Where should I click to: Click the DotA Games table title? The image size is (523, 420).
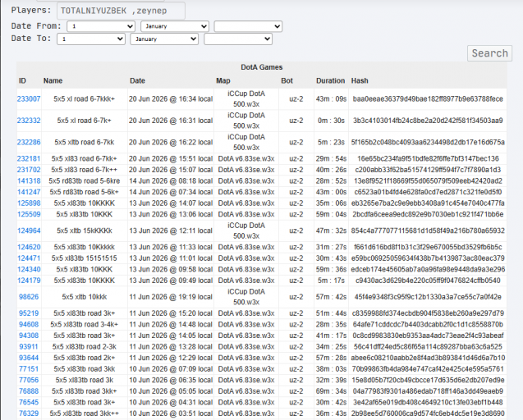(261, 67)
